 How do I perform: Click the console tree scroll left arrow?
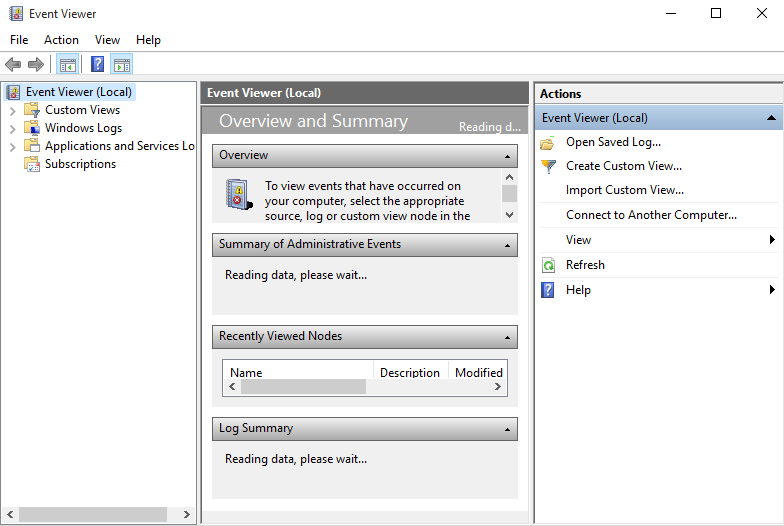tap(10, 514)
